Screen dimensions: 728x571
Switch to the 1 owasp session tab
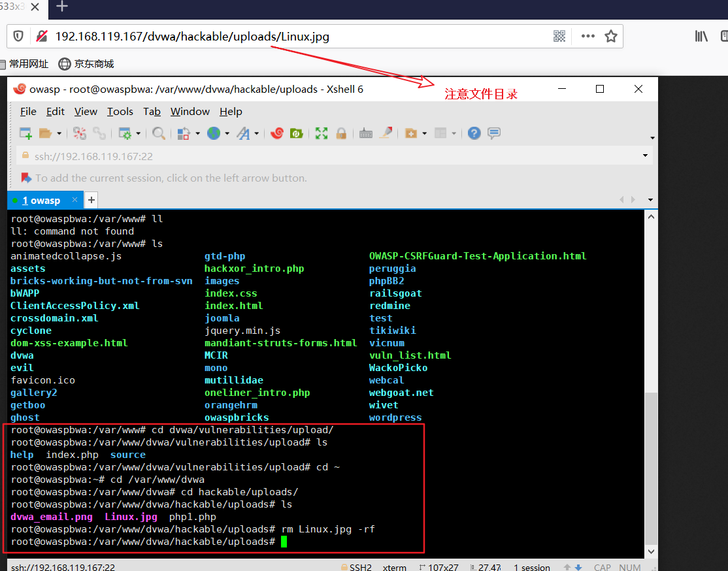41,200
